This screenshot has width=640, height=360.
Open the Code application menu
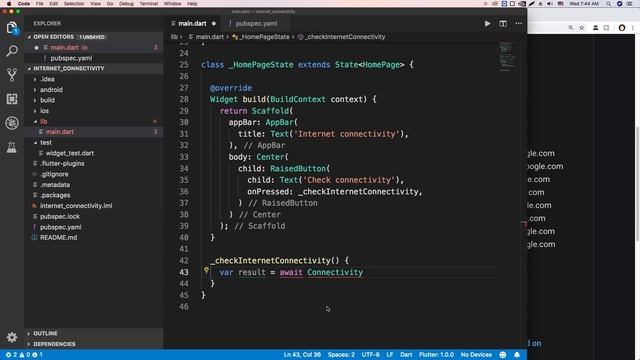(x=24, y=4)
